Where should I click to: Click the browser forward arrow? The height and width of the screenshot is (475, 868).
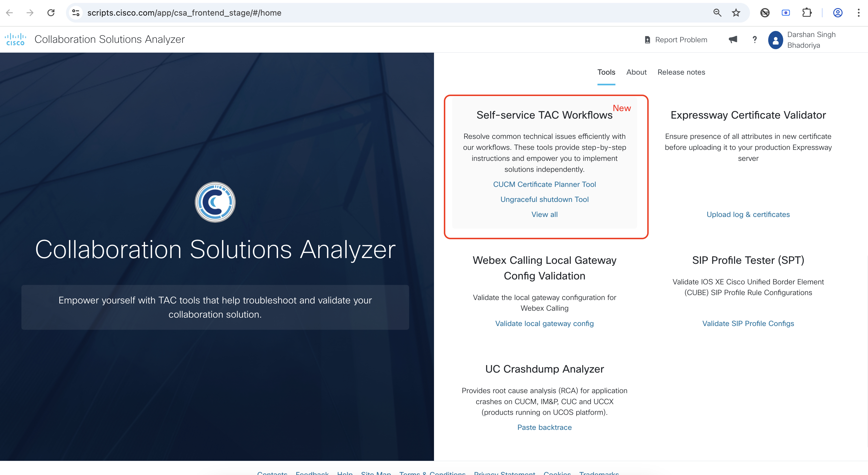coord(30,13)
